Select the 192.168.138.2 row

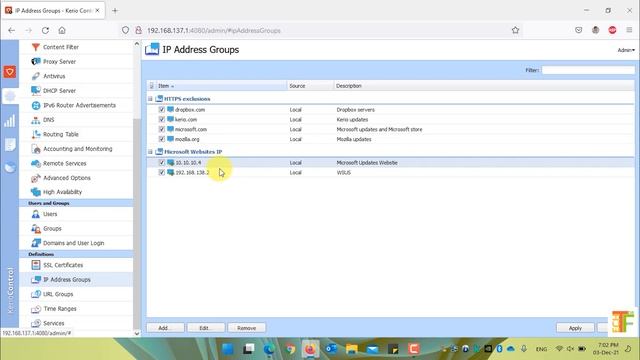point(391,173)
